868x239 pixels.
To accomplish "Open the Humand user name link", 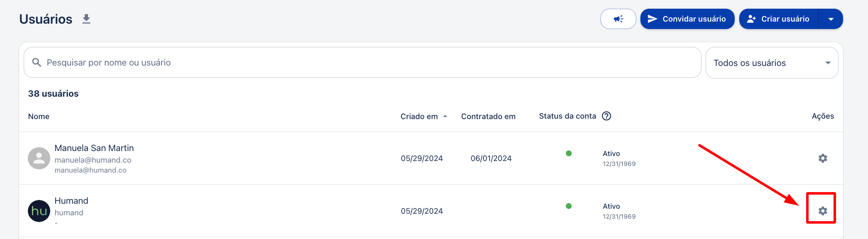I will (71, 201).
